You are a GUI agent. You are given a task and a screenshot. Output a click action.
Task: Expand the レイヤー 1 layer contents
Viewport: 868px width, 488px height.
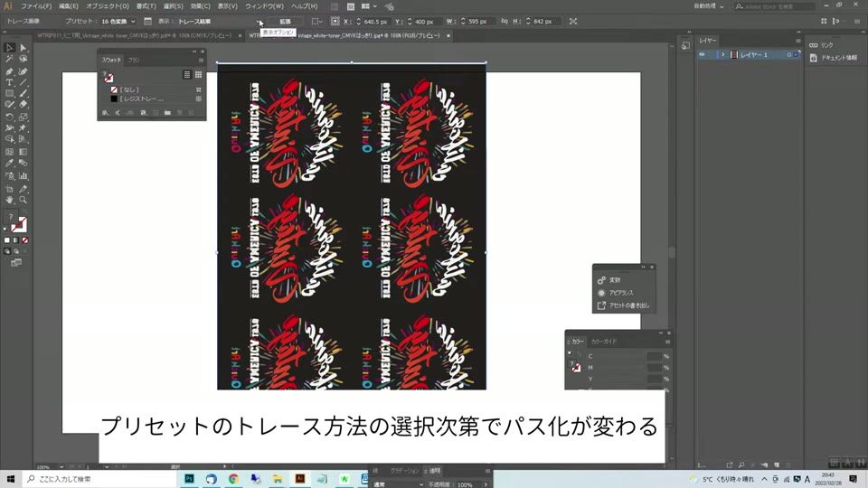pyautogui.click(x=722, y=55)
